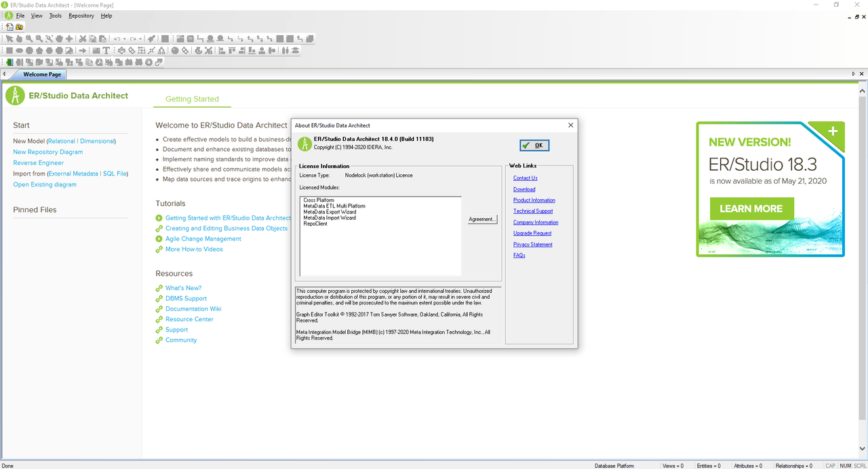Open the Technical Support link

pos(533,211)
